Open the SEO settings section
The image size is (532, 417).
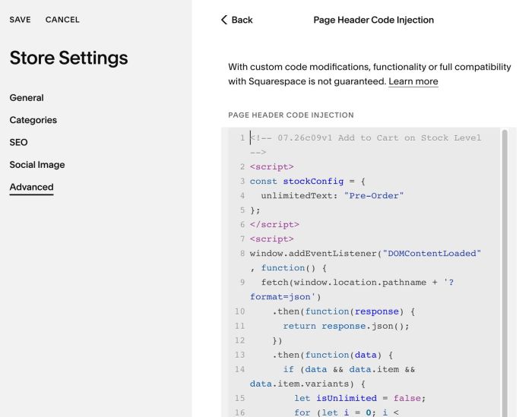pyautogui.click(x=19, y=142)
